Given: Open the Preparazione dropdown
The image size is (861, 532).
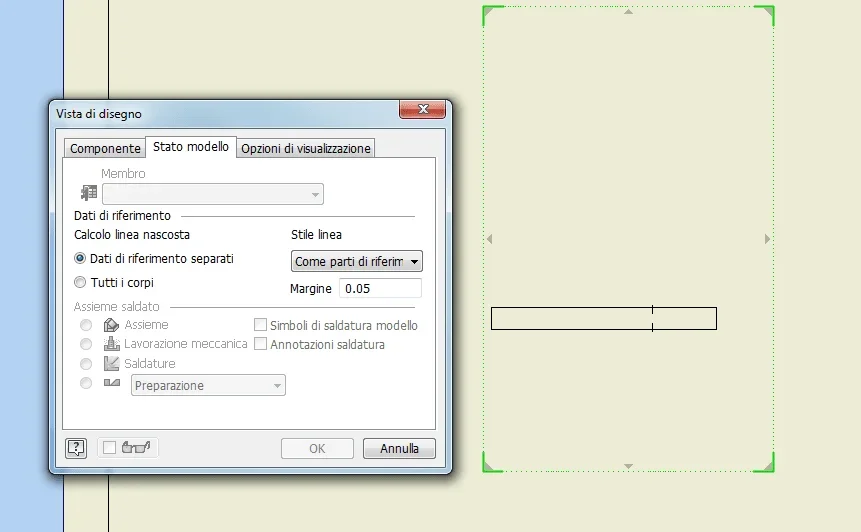Looking at the screenshot, I should point(208,385).
